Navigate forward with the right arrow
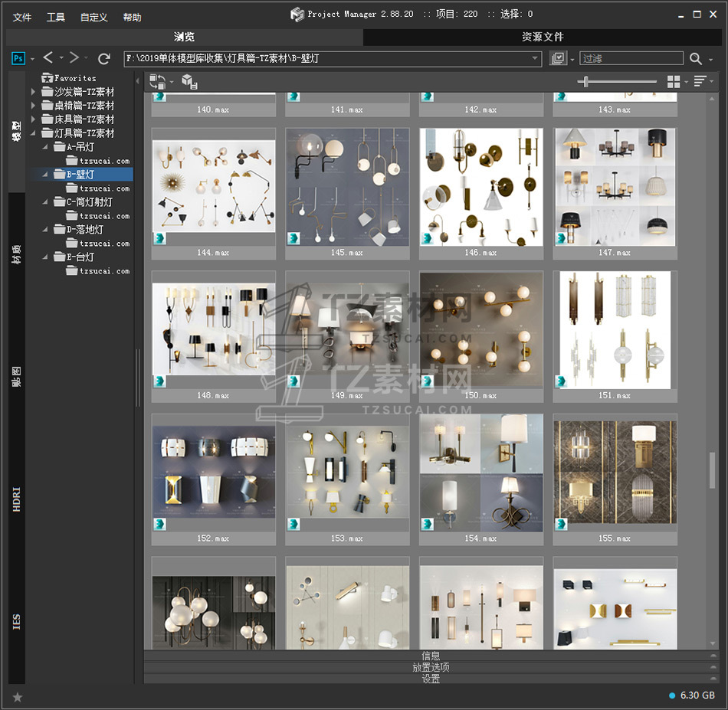 74,58
